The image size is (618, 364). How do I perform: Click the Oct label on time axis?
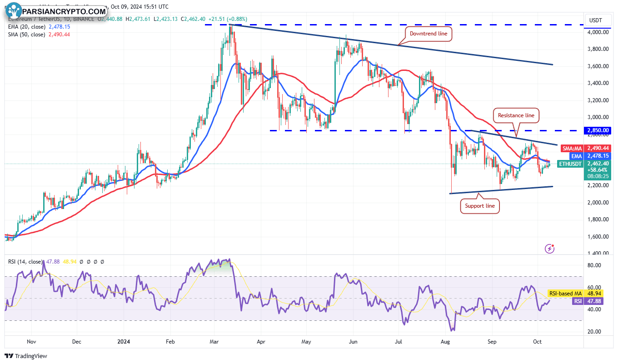(537, 341)
